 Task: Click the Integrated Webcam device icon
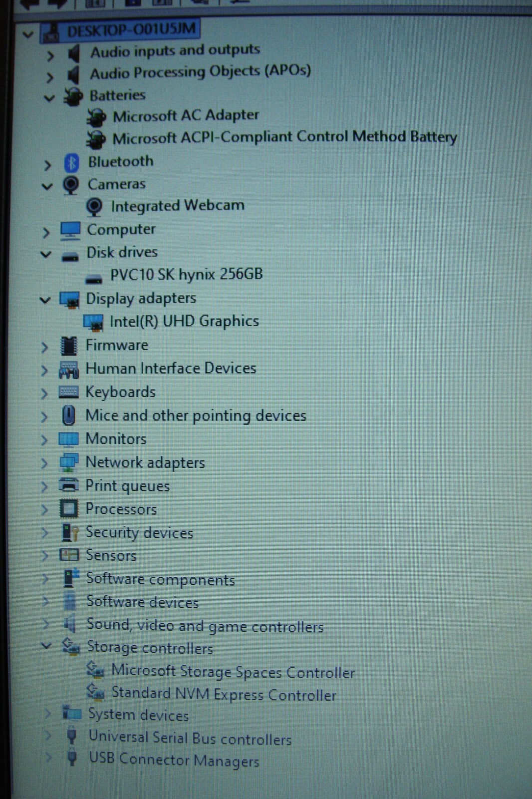coord(94,207)
